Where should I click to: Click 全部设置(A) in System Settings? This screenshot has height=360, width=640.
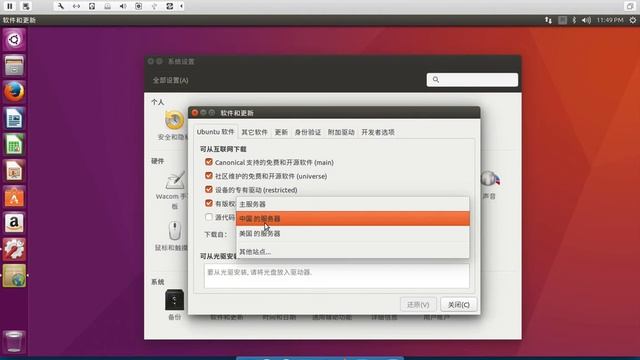pos(171,80)
